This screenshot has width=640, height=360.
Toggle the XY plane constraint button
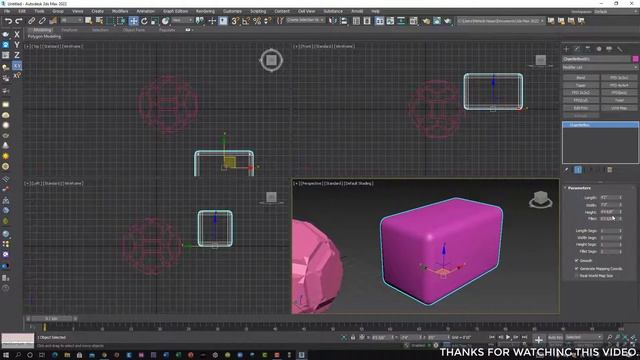tap(17, 65)
